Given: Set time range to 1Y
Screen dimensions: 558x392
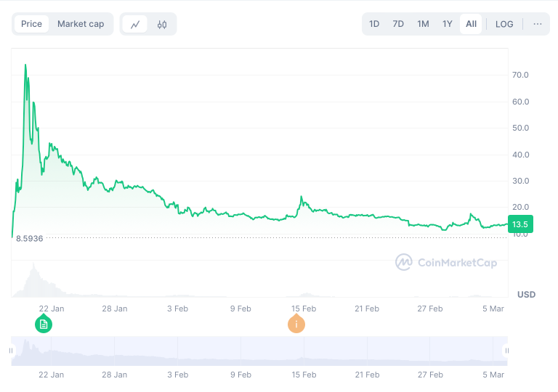Looking at the screenshot, I should (x=448, y=24).
